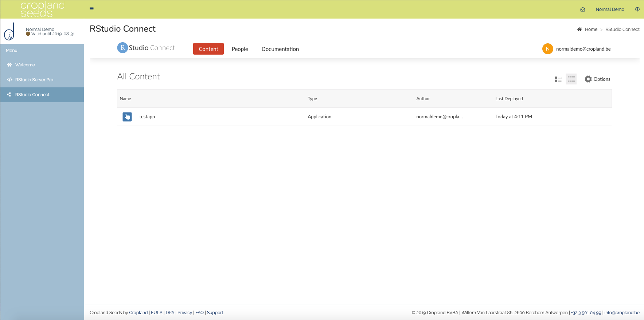Sort by Type column header
The image size is (644, 320).
(312, 99)
